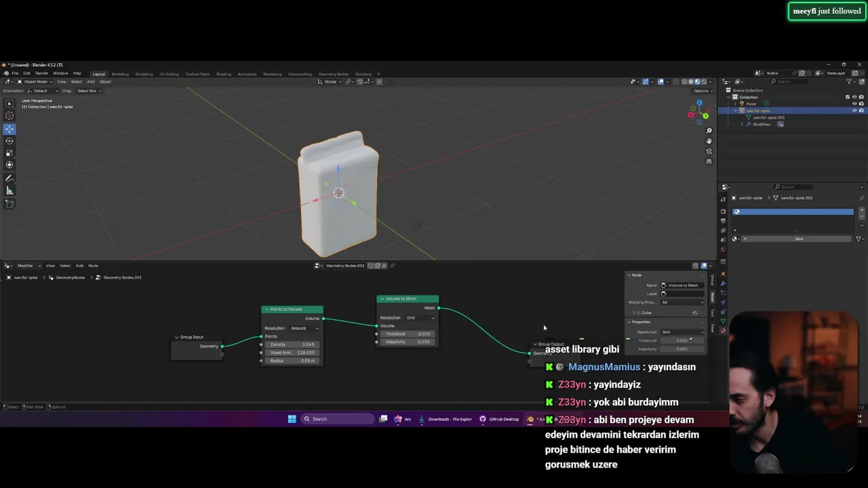Activate the Measure tool in viewport toolbar
868x488 pixels.
(x=9, y=191)
